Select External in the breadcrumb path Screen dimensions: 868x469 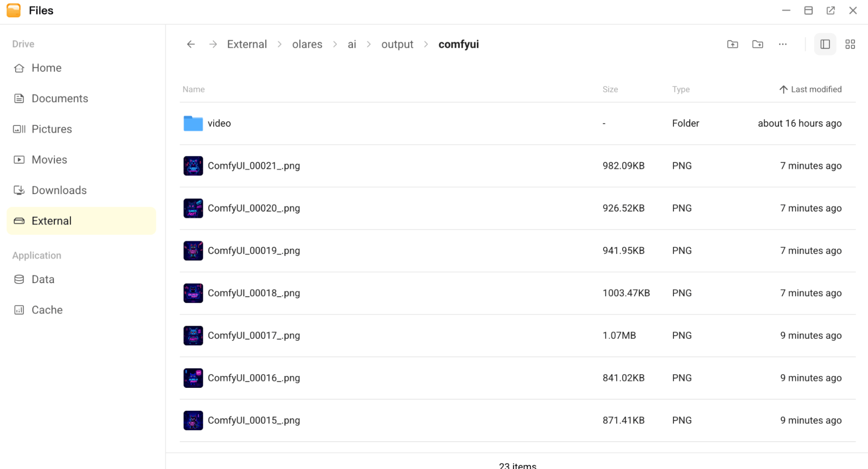[x=247, y=44]
